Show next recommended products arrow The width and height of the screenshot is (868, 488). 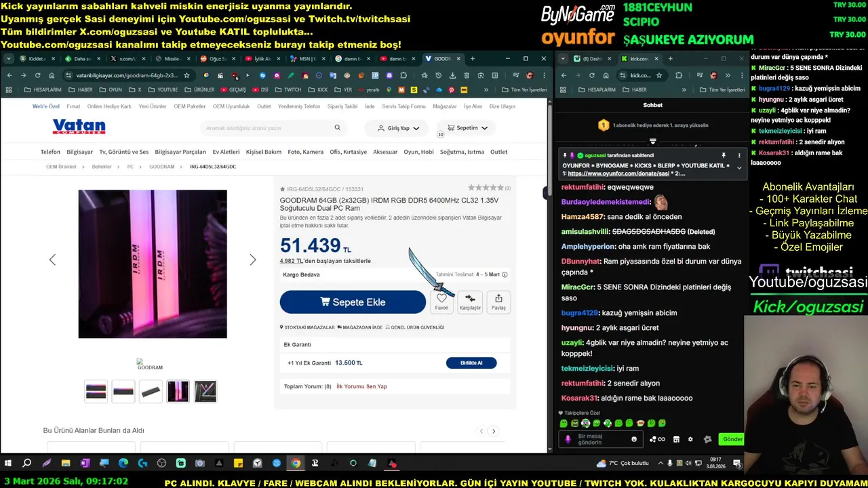coord(494,431)
